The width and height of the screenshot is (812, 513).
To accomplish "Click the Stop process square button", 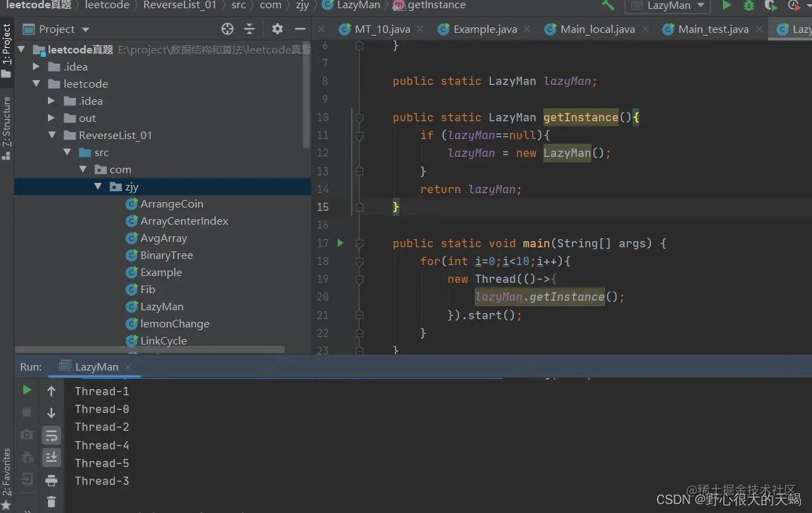I will click(x=27, y=412).
